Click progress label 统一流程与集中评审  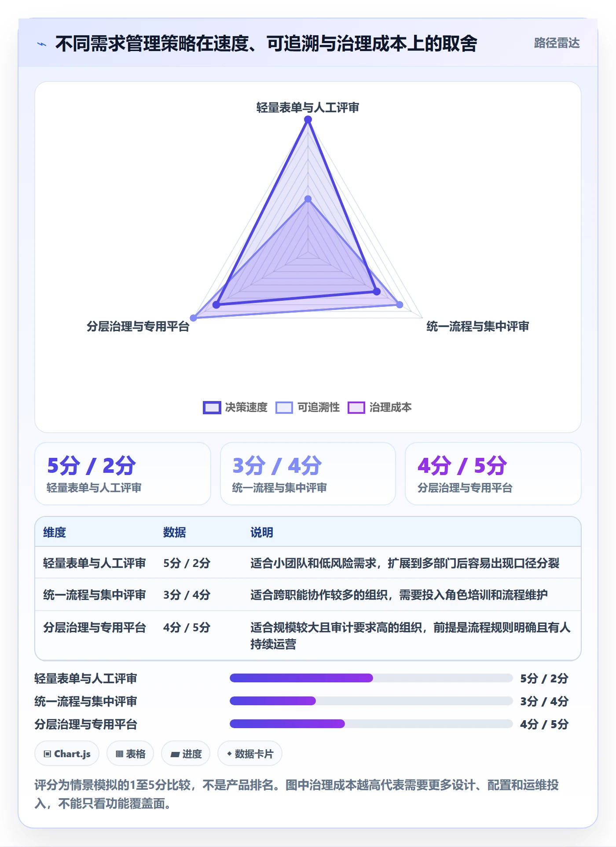coord(86,701)
